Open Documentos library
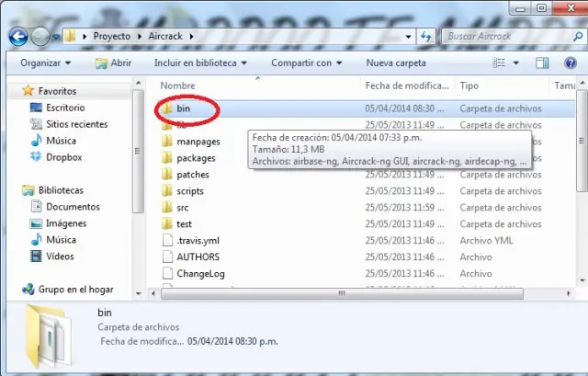The height and width of the screenshot is (376, 588). [x=73, y=207]
